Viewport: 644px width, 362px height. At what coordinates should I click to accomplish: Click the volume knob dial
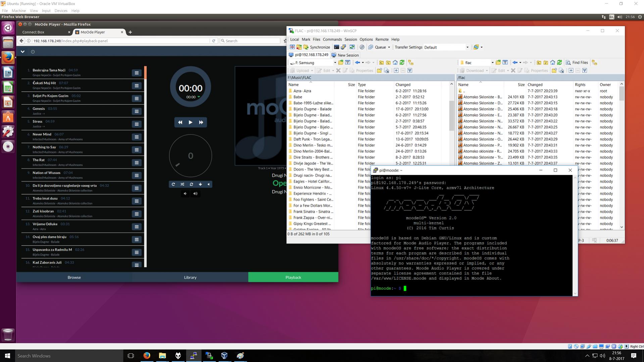point(190,156)
